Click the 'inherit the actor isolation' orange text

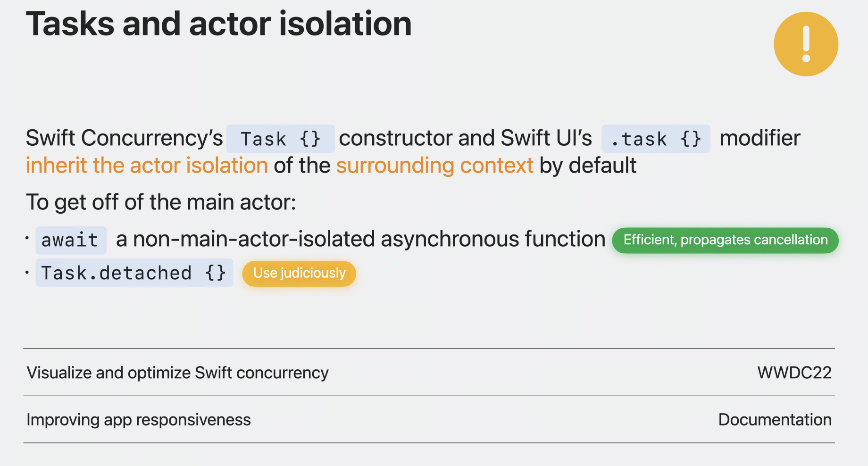(147, 166)
